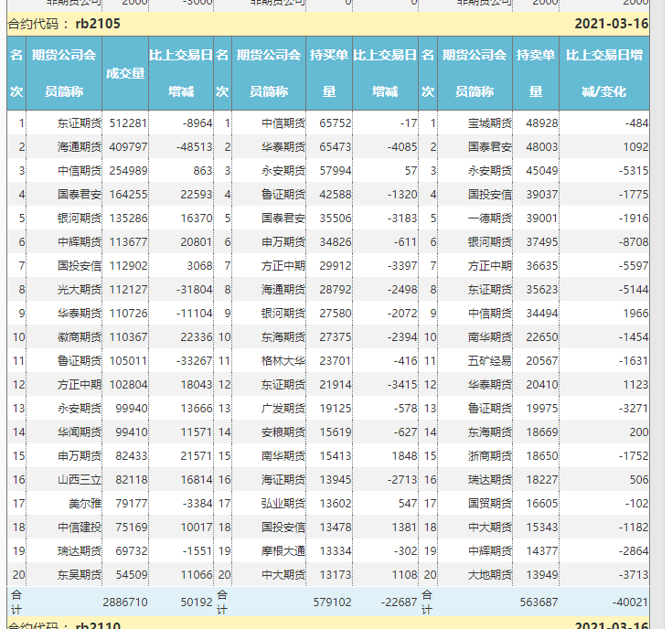Select the 弘业期货 company cell
672x629 pixels.
[x=283, y=503]
